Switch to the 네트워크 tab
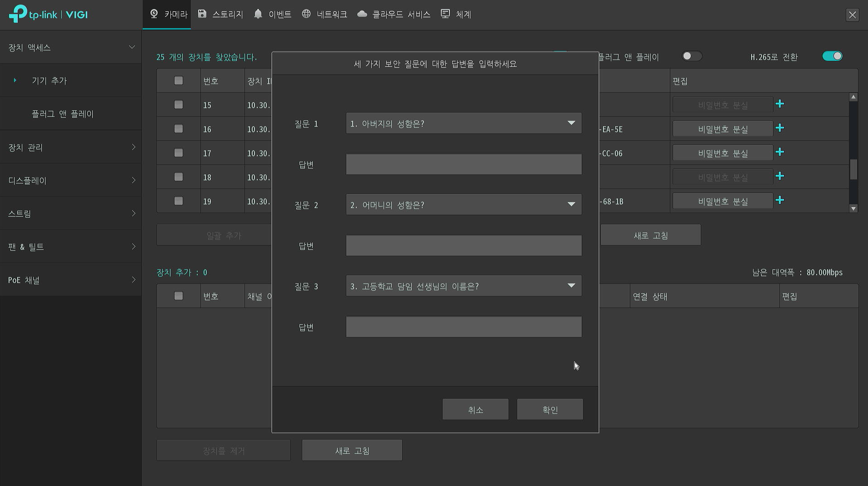The height and width of the screenshot is (486, 868). (x=324, y=15)
